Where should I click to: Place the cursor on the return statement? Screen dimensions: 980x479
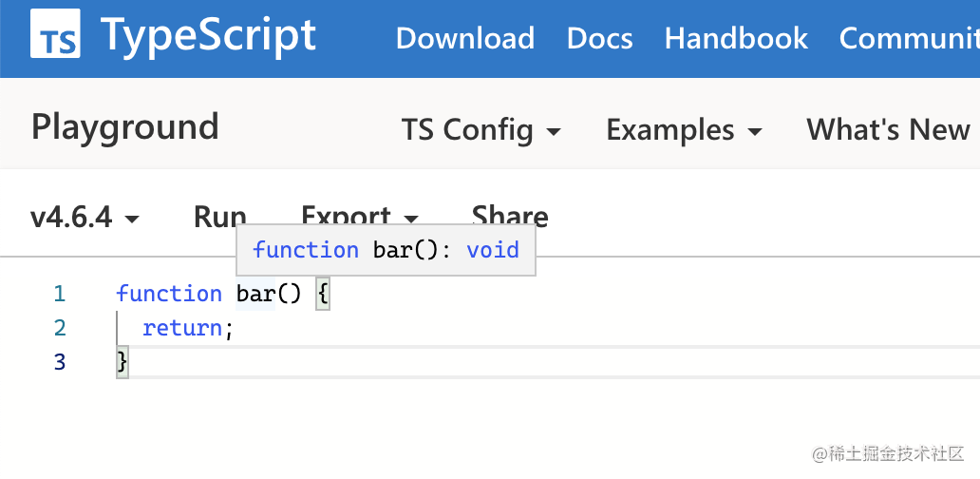[x=182, y=328]
